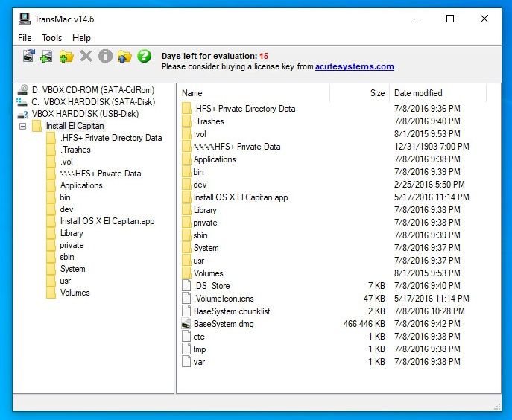Open the Tools menu
The height and width of the screenshot is (420, 512).
[52, 38]
